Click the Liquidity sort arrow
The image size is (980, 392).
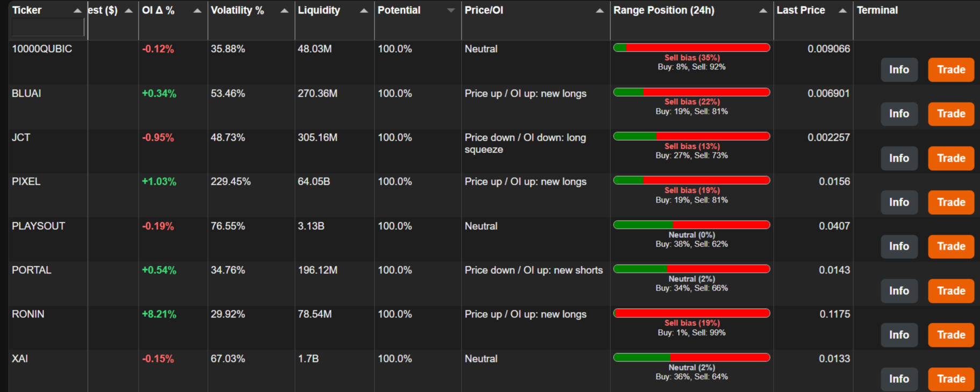click(364, 11)
